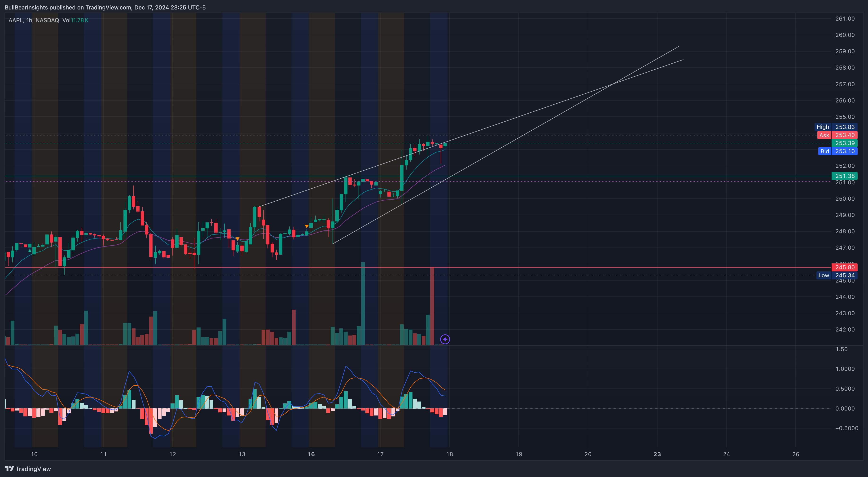868x477 pixels.
Task: Click the orange down-triangle marker near 13
Action: (x=237, y=239)
